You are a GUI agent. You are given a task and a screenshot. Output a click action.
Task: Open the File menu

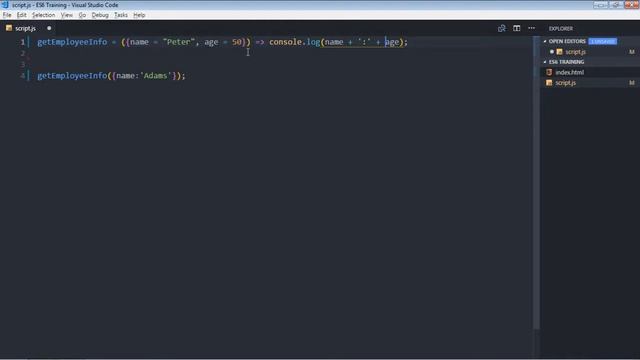pos(7,15)
